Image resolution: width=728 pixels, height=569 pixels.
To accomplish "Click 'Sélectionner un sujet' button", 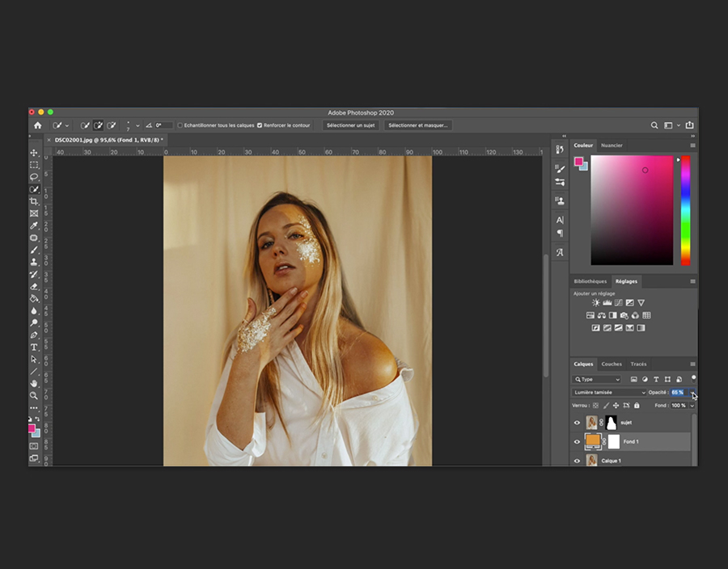I will [x=350, y=125].
